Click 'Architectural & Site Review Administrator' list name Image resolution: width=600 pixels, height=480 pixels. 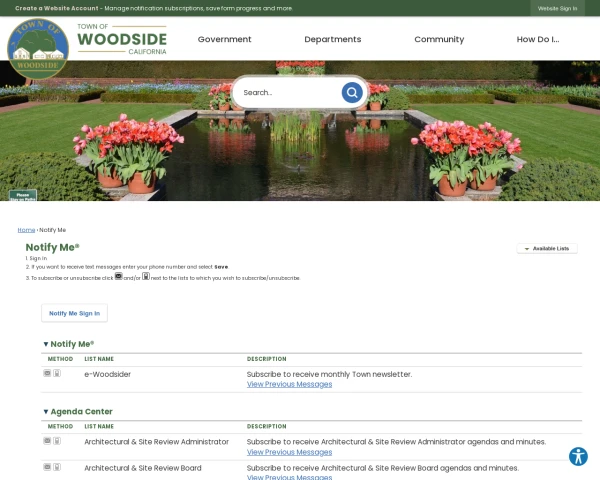coord(157,442)
